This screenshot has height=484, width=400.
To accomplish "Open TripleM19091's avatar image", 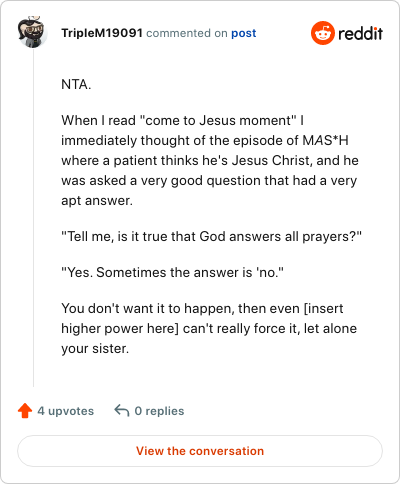I will point(32,32).
